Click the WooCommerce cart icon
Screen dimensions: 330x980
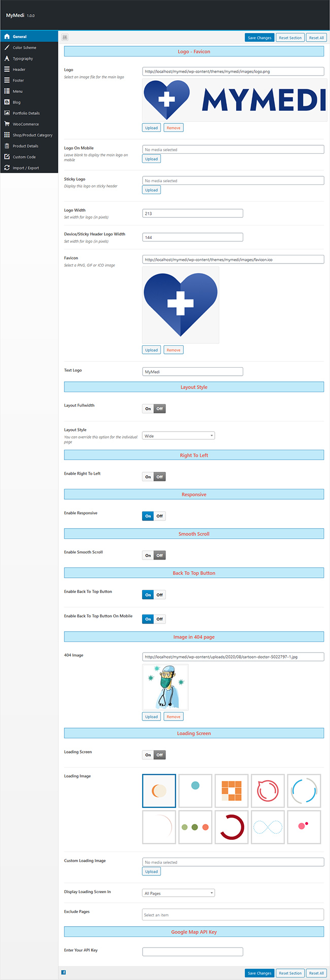[x=7, y=124]
